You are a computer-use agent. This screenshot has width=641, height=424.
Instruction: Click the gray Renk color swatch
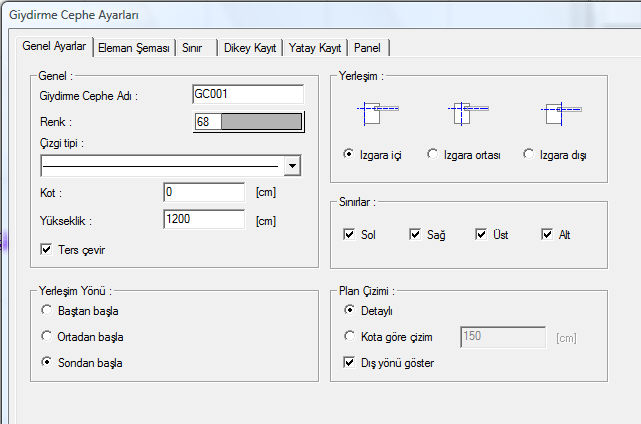coord(261,122)
